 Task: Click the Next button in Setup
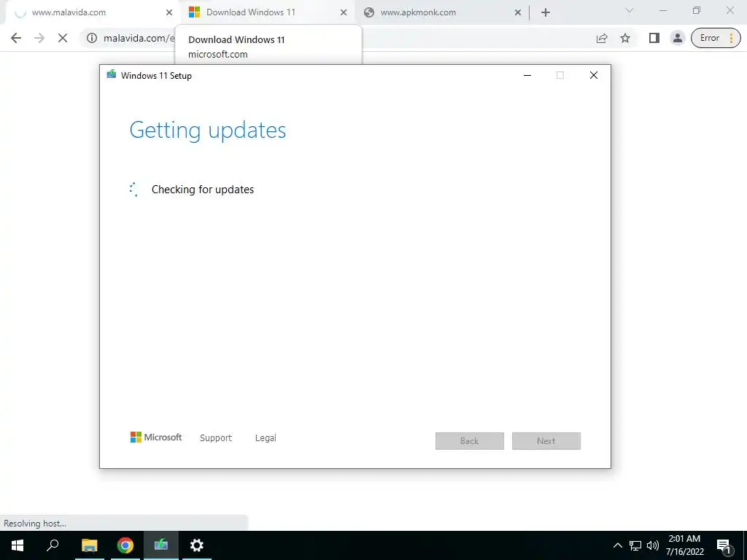(x=546, y=441)
